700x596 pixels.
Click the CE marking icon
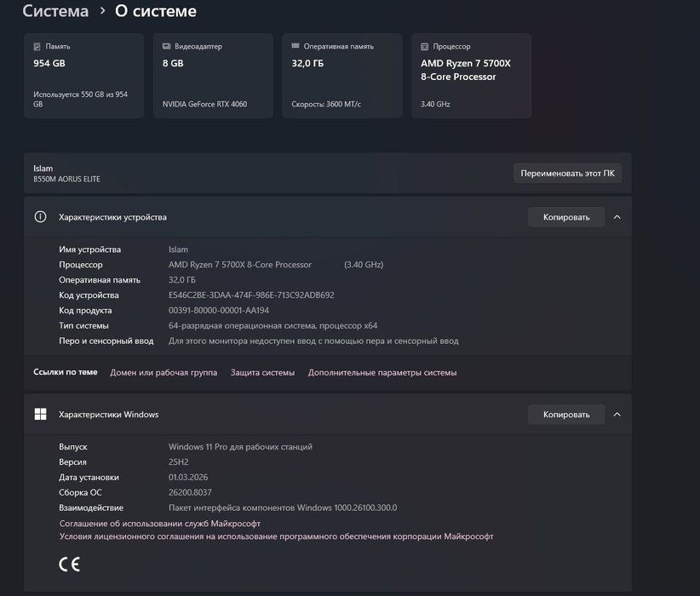(69, 564)
